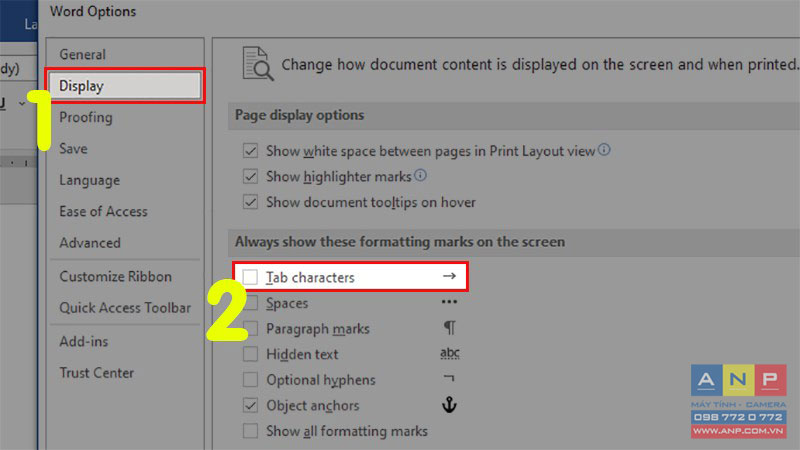Enable the Spaces checkbox
Screen dimensions: 800x450
(x=250, y=303)
